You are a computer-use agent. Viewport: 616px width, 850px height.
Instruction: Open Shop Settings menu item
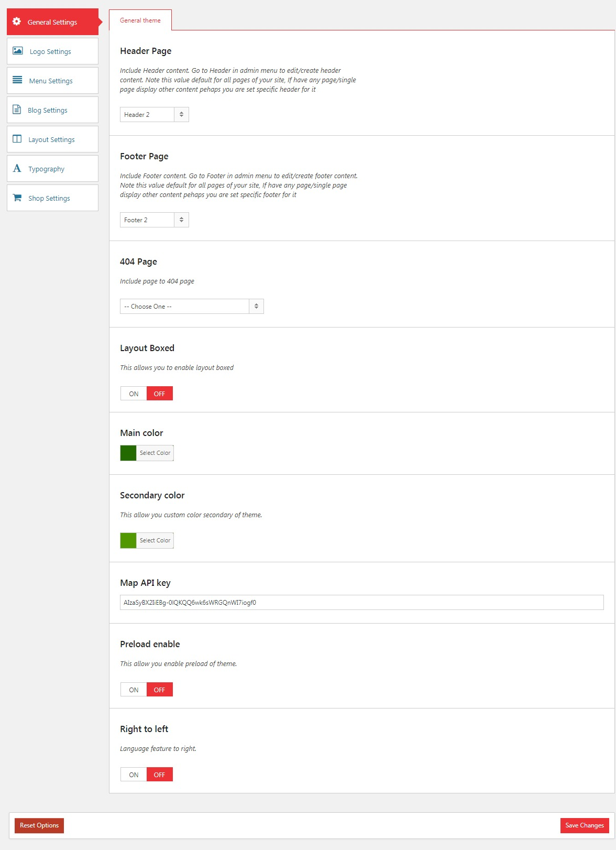click(52, 198)
